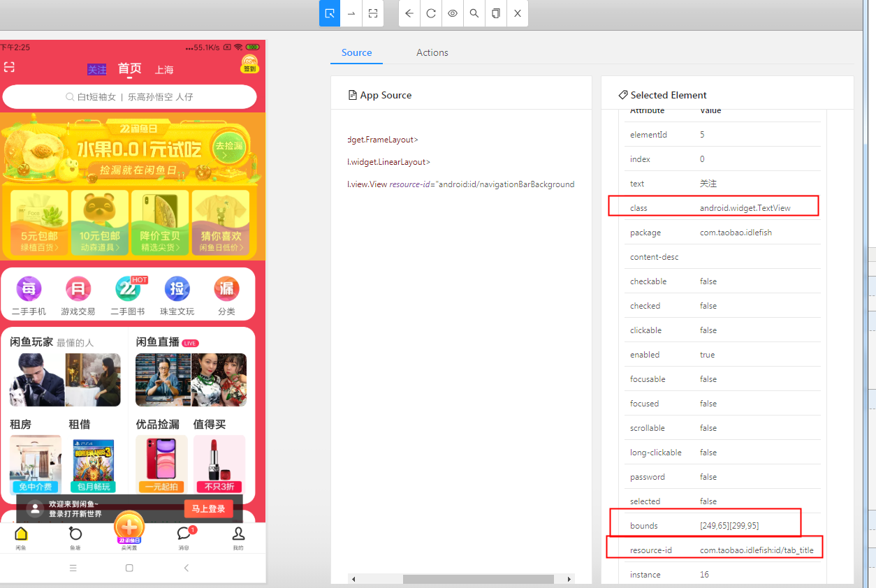This screenshot has width=876, height=588.
Task: Click the phone search box with 白t短袖女
Action: [x=130, y=97]
